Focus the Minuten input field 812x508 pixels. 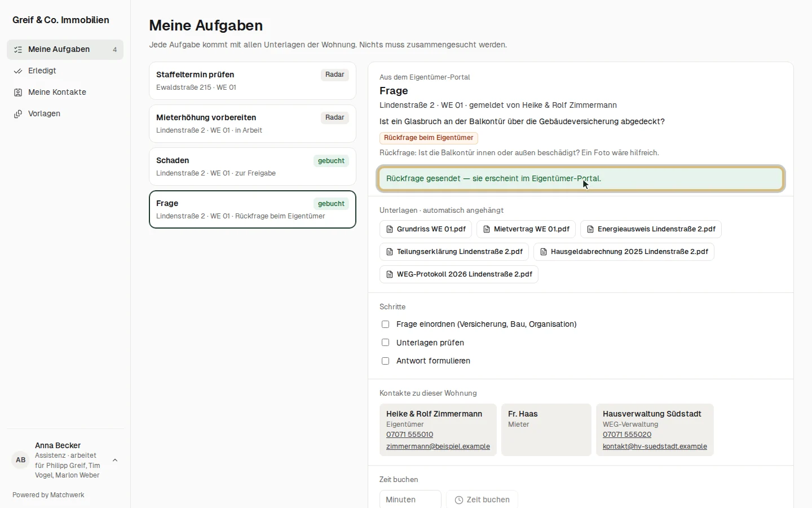point(411,500)
